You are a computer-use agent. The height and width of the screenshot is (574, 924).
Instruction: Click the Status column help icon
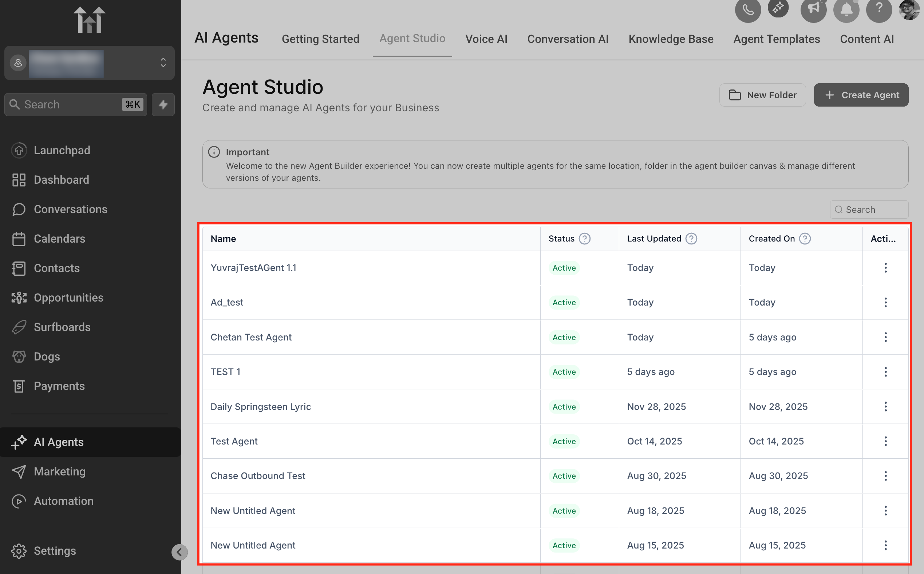(584, 239)
